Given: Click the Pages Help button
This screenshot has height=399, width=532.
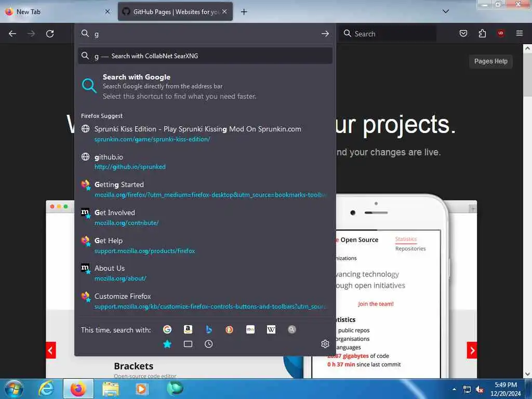Looking at the screenshot, I should [x=490, y=61].
